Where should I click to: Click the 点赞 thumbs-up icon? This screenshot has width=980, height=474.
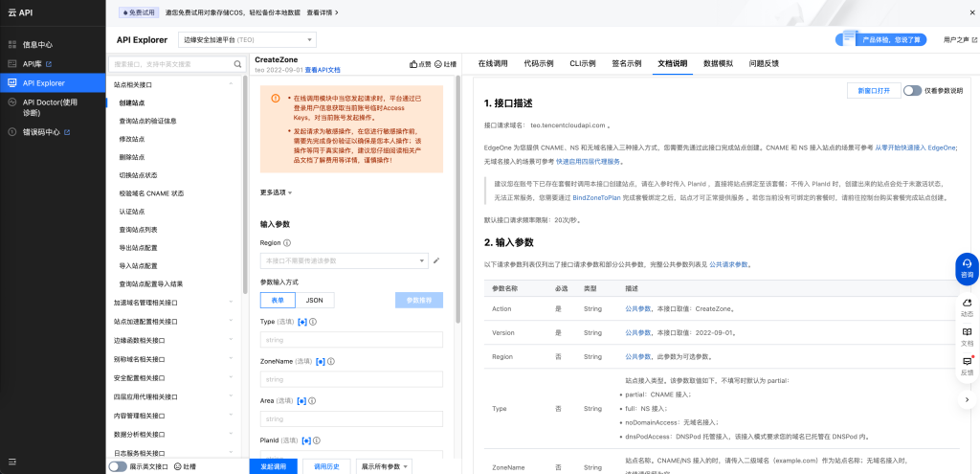414,64
